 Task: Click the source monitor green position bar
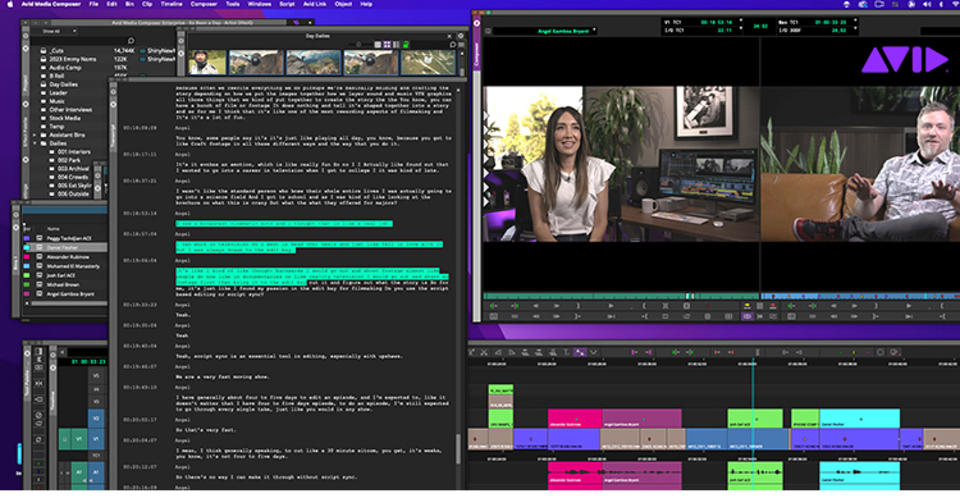click(621, 296)
